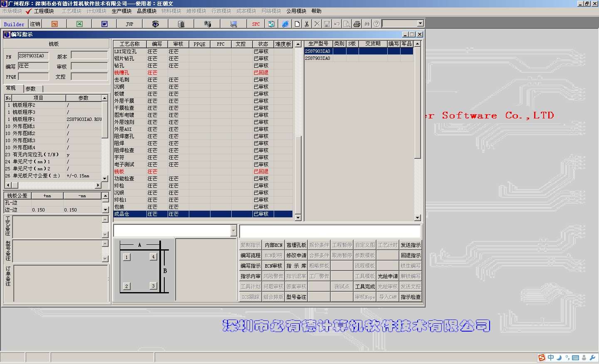This screenshot has height=364, width=599.
Task: Click the 光绘申请 button
Action: pos(388,276)
